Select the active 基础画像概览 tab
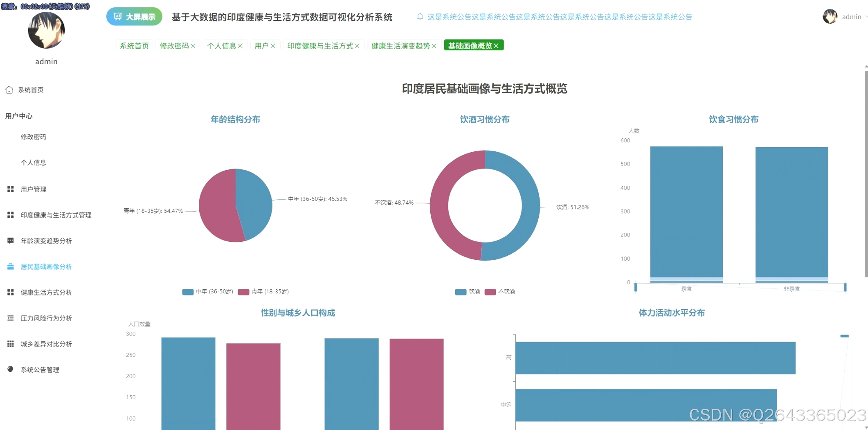The height and width of the screenshot is (430, 868). click(x=470, y=46)
